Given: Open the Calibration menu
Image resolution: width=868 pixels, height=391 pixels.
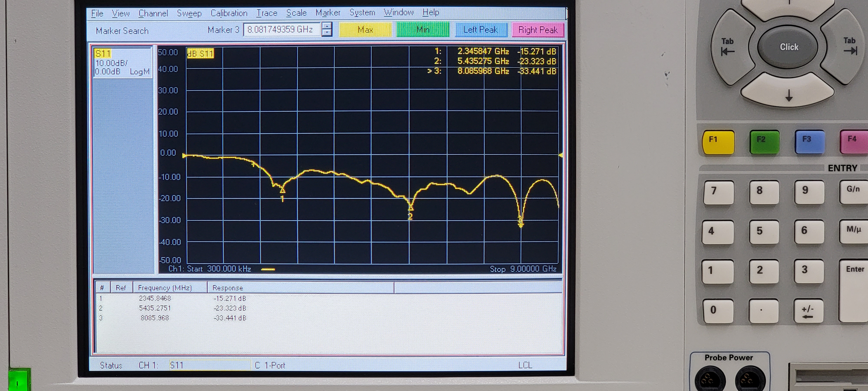Looking at the screenshot, I should coord(229,13).
